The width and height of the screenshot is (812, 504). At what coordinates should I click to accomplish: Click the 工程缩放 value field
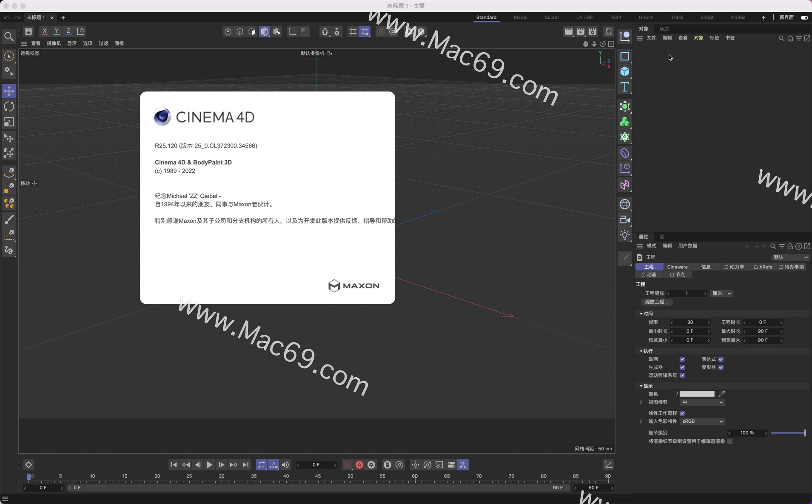(687, 293)
